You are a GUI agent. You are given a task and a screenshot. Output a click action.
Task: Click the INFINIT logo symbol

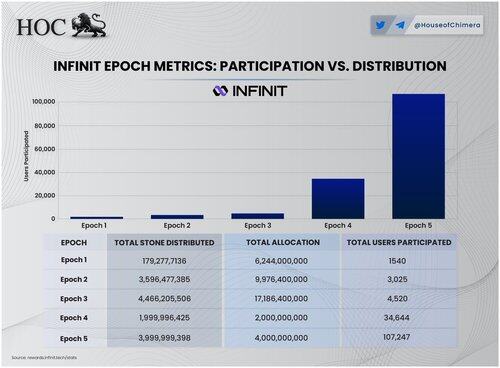pos(220,91)
